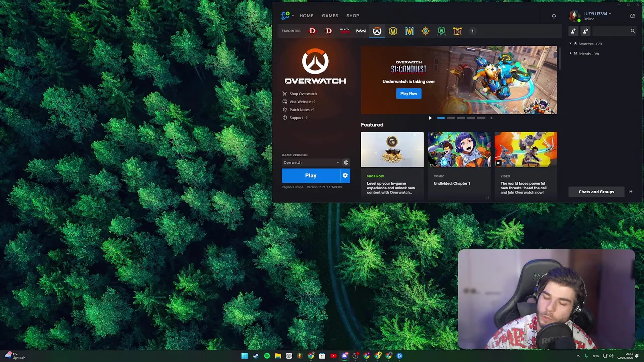
Task: Open the Windows Start menu
Action: [x=245, y=356]
